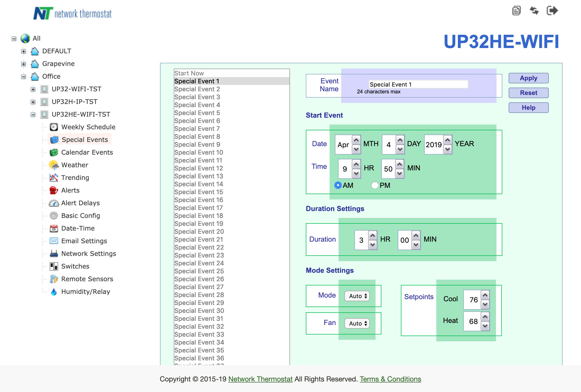Click the logout icon at top right
581x392 pixels.
tap(552, 11)
